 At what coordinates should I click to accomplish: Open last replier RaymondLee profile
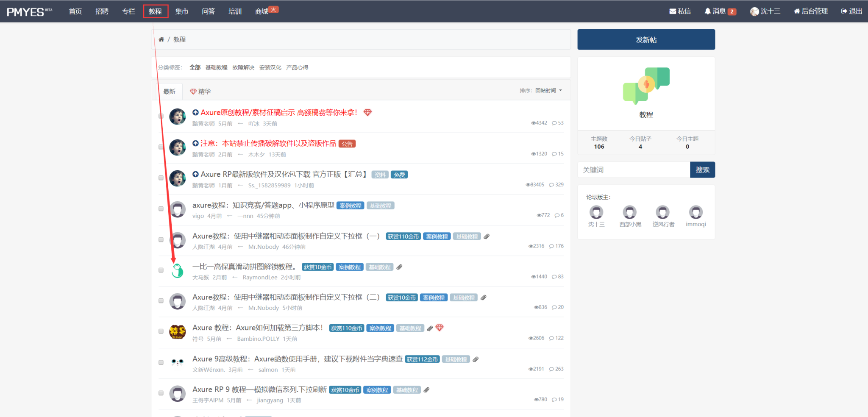coord(260,277)
